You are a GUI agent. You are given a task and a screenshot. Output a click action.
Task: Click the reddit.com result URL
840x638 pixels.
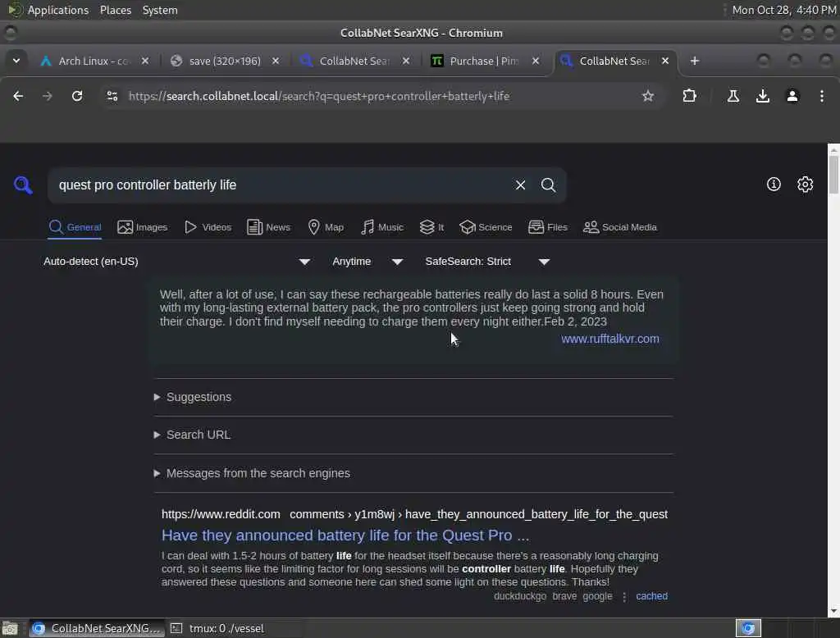point(414,514)
